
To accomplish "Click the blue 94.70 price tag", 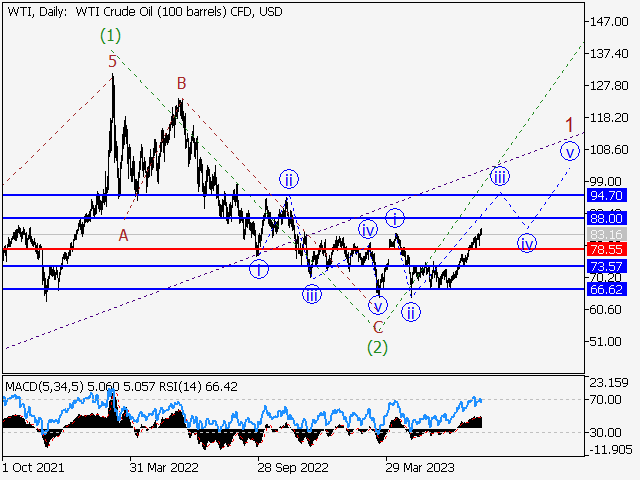I will click(x=607, y=196).
